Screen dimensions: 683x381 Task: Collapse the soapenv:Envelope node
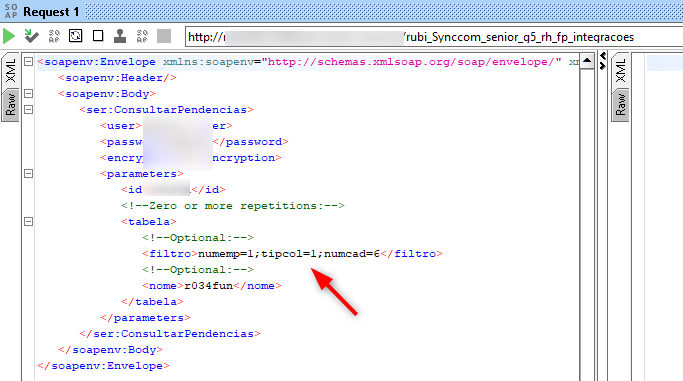(x=28, y=61)
